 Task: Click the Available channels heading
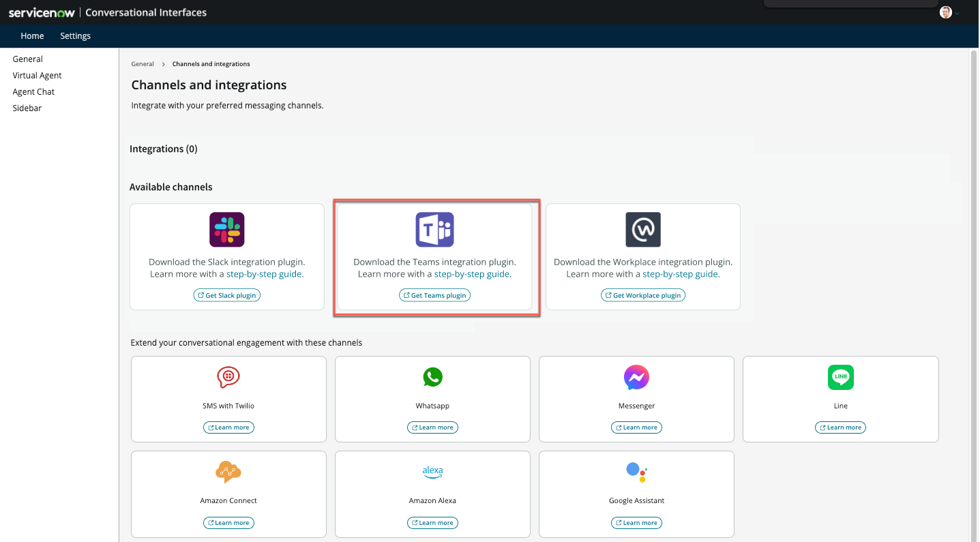pyautogui.click(x=171, y=187)
